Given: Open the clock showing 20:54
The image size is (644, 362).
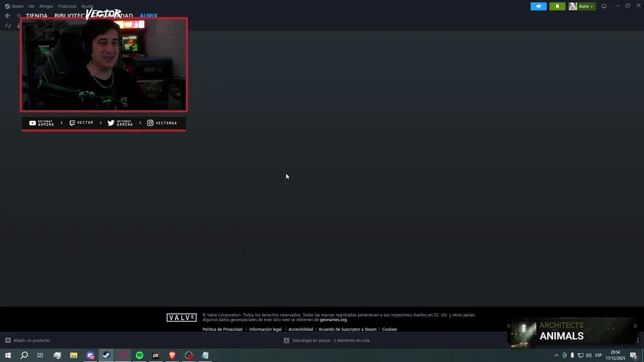Looking at the screenshot, I should click(615, 355).
